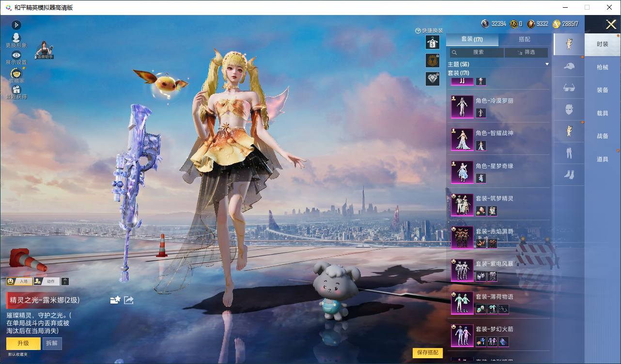Close the wardrobe with the X icon
This screenshot has height=364, width=621.
coord(611,24)
